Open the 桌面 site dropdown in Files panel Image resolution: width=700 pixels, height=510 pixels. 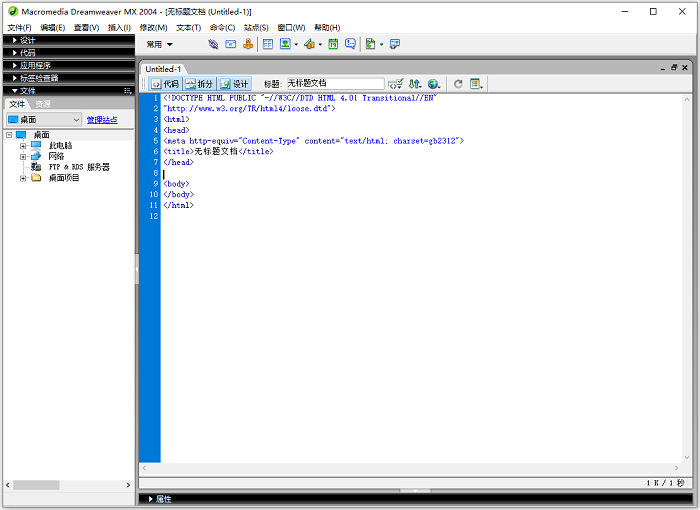pos(44,120)
